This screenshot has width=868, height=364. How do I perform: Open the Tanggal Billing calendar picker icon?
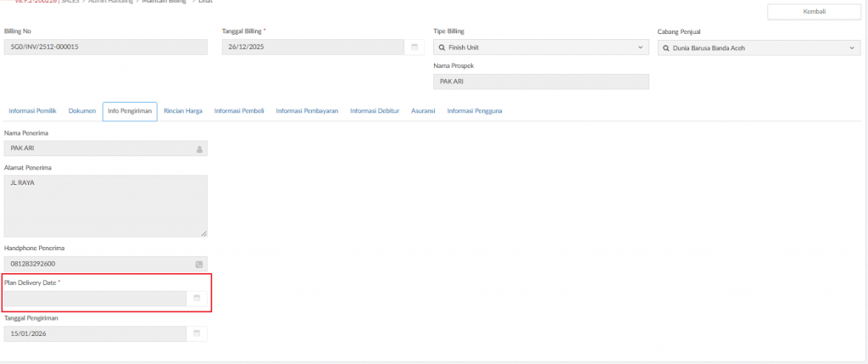pyautogui.click(x=415, y=48)
